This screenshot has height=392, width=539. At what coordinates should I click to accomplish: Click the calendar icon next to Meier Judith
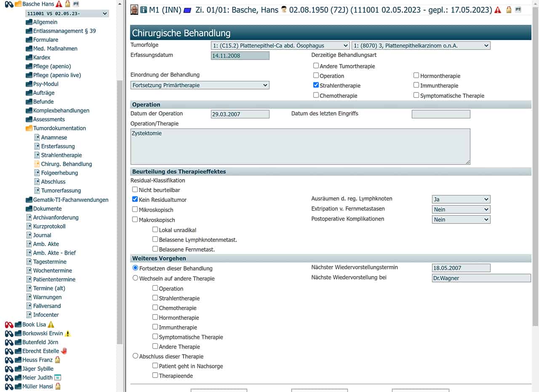pos(58,377)
